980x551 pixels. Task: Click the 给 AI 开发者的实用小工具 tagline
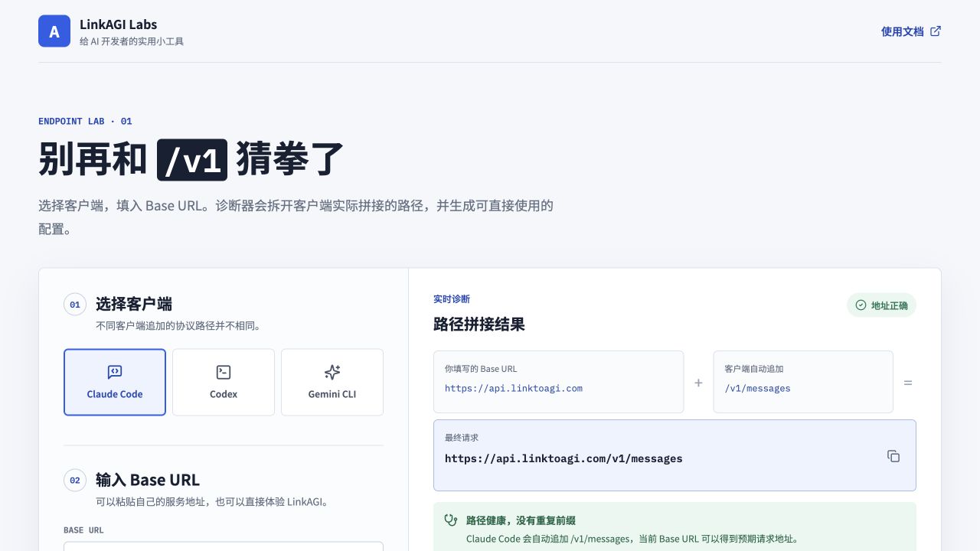[132, 41]
